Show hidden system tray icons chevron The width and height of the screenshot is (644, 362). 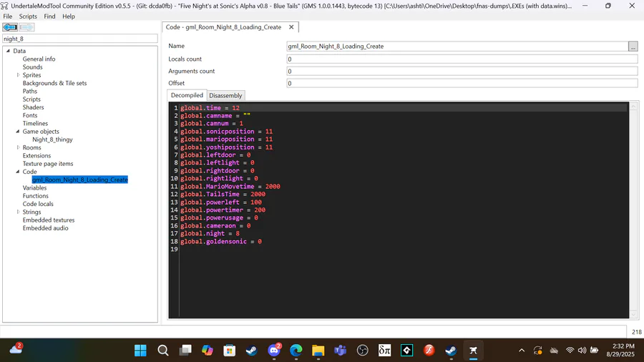(522, 350)
